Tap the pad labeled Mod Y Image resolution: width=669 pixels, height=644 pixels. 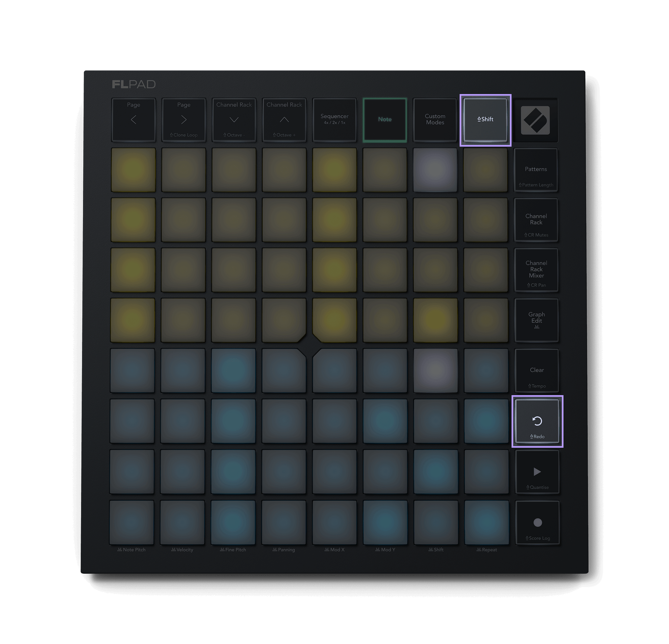[385, 522]
